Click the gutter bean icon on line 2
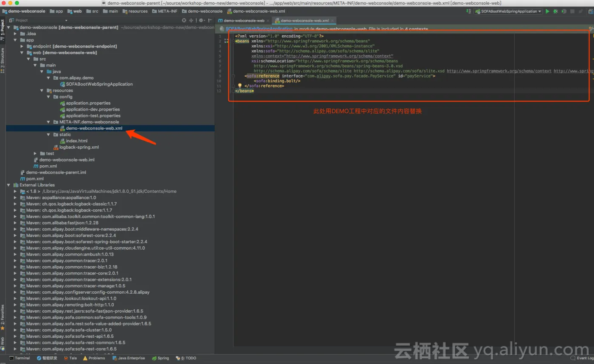This screenshot has height=364, width=594. pos(226,41)
